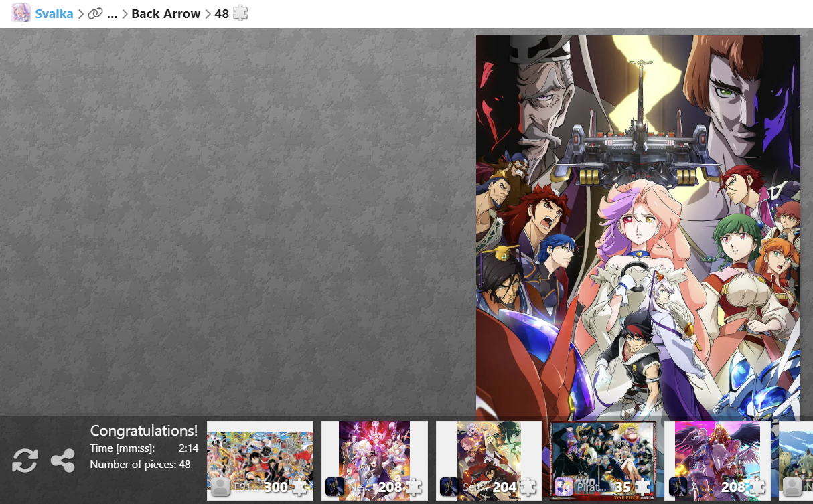Expand the collapsed breadcrumb ellipsis
Viewport: 813px width, 504px height.
tap(112, 13)
